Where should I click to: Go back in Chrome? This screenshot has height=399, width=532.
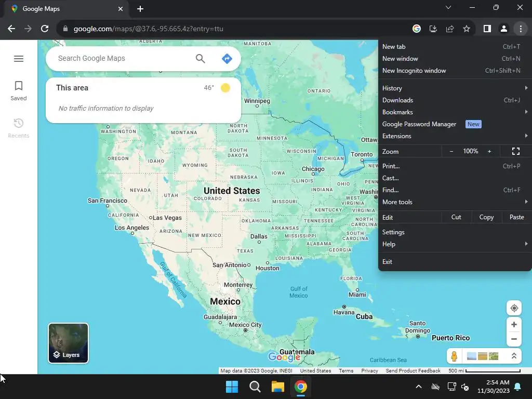point(11,29)
